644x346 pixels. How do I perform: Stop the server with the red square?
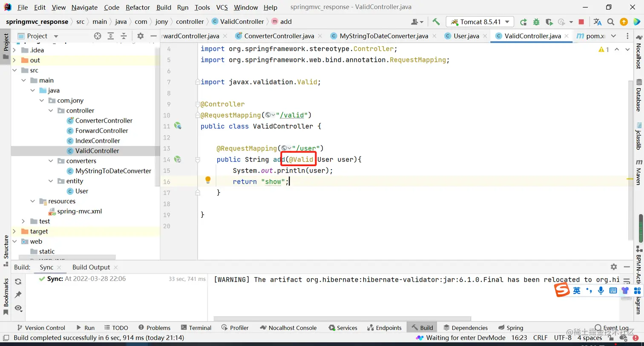click(581, 22)
